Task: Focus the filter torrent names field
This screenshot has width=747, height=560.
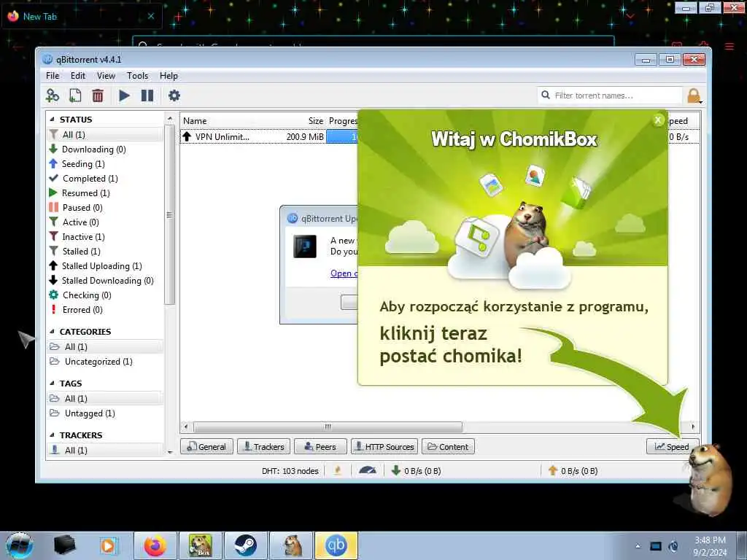Action: 610,96
